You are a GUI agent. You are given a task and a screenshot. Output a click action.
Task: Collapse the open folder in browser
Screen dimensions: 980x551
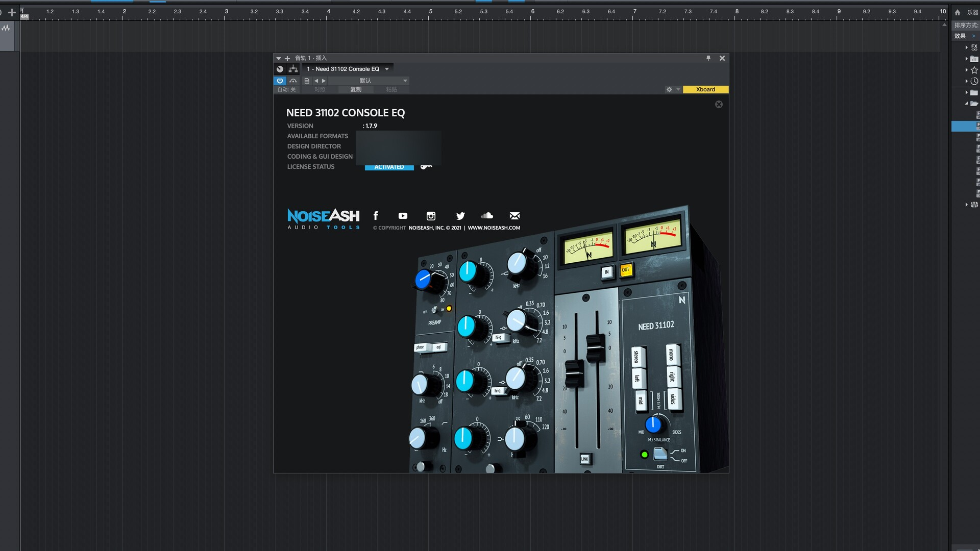click(966, 104)
